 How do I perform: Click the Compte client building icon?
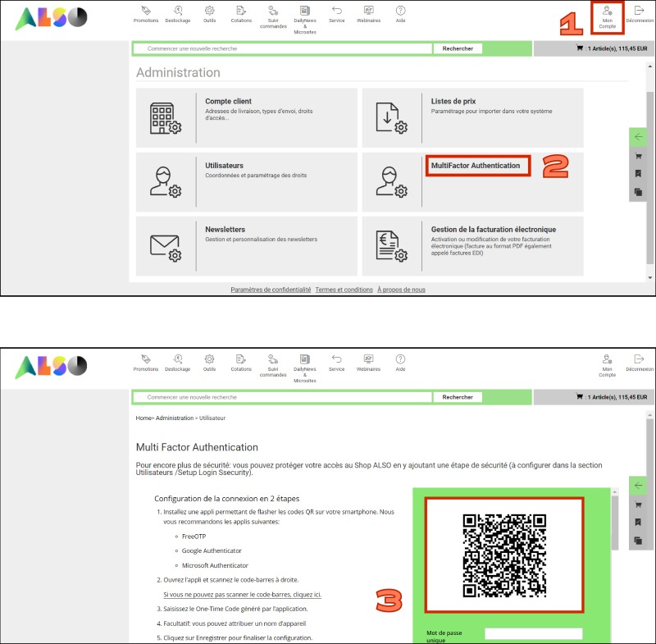(166, 118)
